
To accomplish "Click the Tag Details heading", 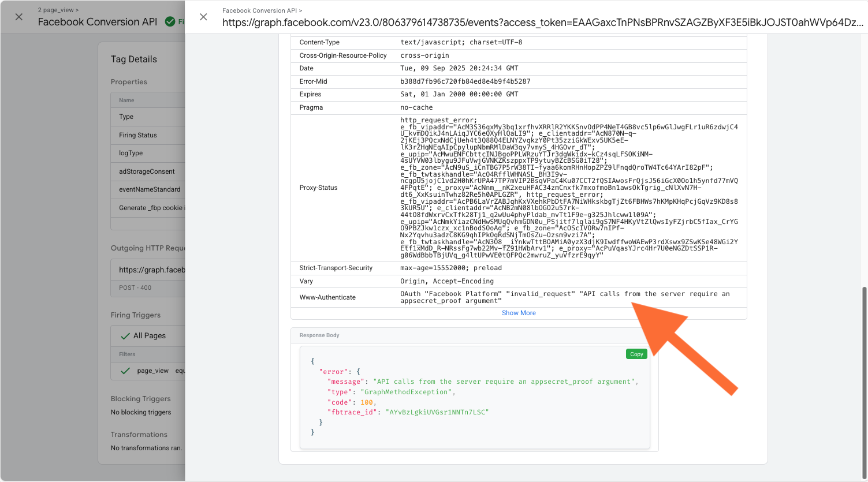I will (x=134, y=59).
